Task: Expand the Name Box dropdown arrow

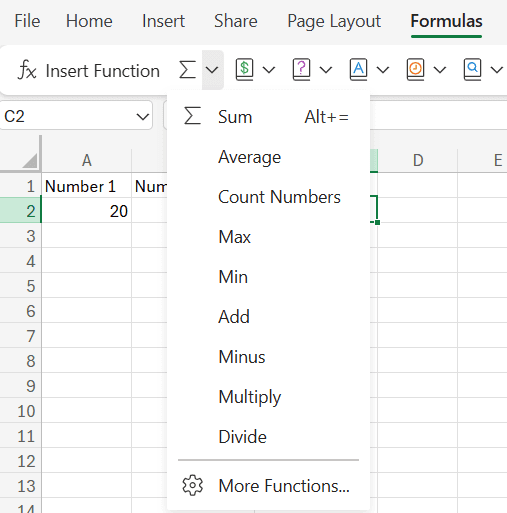Action: coord(143,117)
